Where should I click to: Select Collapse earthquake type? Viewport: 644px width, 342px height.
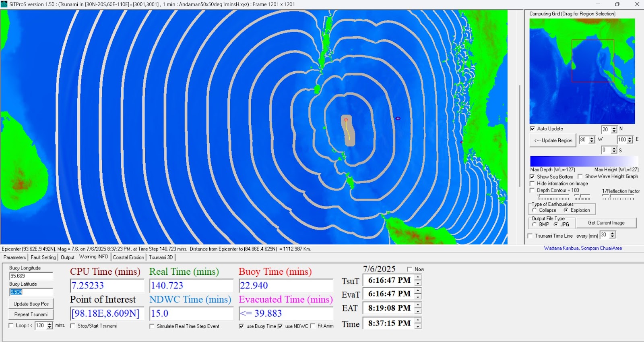(534, 210)
